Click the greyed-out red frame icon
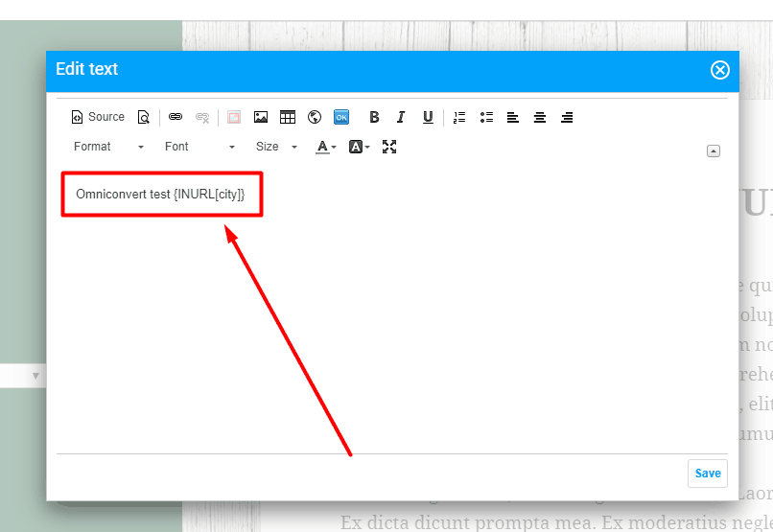 click(234, 117)
